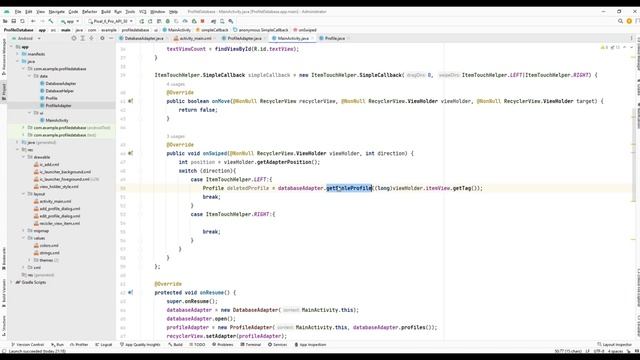The width and height of the screenshot is (640, 360).
Task: Select ProfileAdapter in project tree
Action: [56, 105]
